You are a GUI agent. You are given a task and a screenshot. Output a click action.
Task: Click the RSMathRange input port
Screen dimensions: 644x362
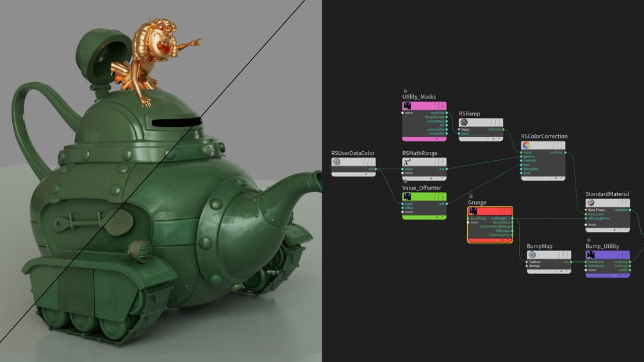click(x=403, y=169)
